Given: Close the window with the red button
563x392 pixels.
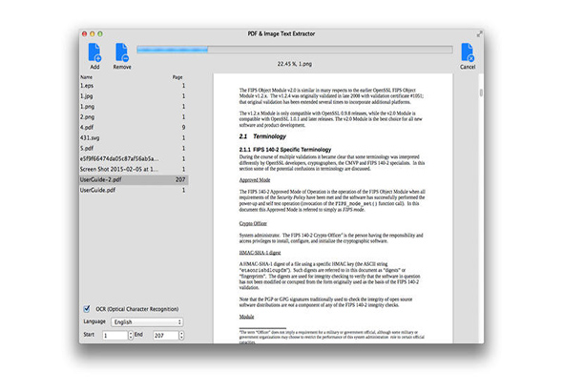Looking at the screenshot, I should 84,33.
